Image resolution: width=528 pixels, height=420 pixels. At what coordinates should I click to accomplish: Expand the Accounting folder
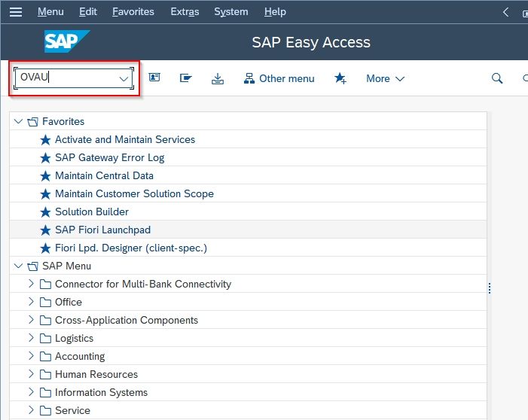pos(32,356)
